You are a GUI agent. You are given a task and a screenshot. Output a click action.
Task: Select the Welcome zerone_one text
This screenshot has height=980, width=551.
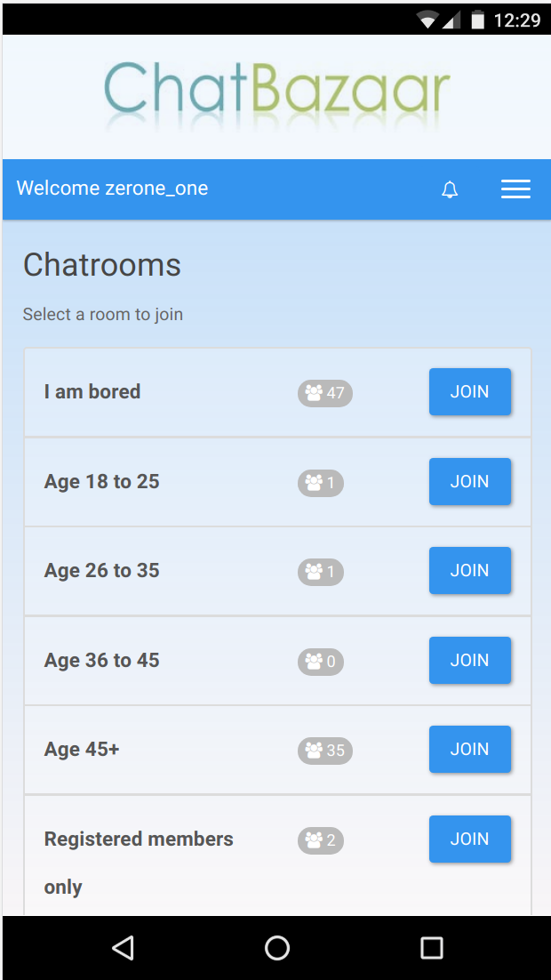[113, 189]
